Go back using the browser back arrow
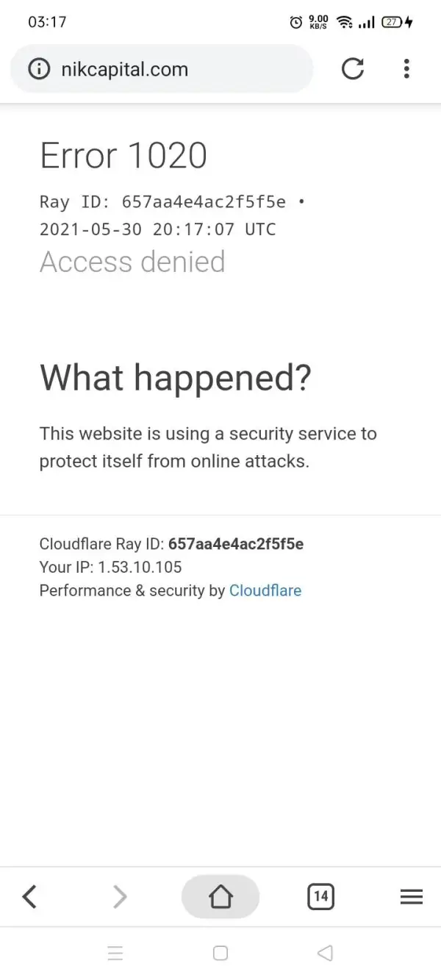The height and width of the screenshot is (980, 441). (29, 896)
